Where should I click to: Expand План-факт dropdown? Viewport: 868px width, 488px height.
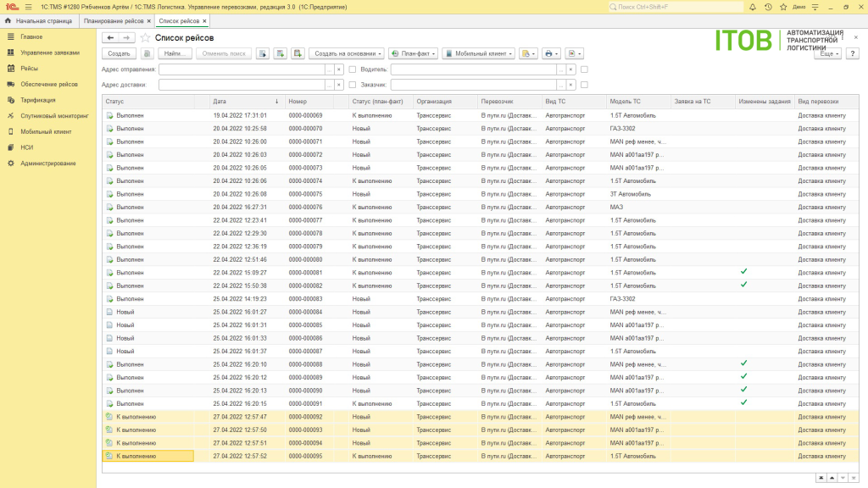[413, 53]
